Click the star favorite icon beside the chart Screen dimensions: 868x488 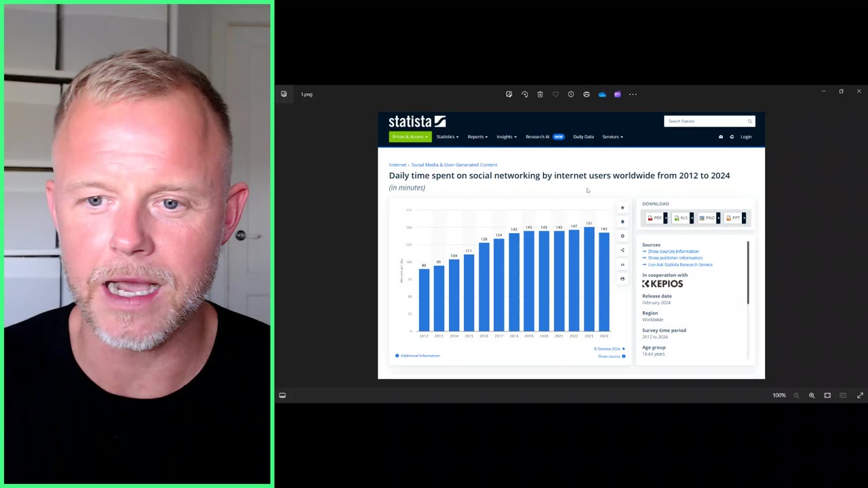pos(623,208)
